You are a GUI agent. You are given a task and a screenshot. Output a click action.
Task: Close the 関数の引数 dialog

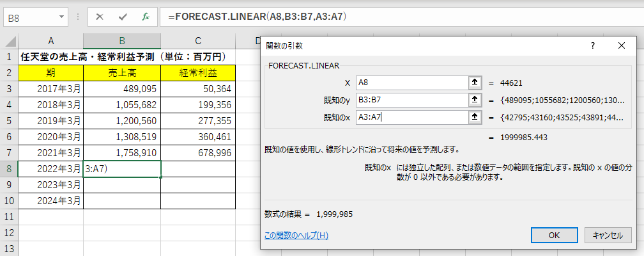622,45
